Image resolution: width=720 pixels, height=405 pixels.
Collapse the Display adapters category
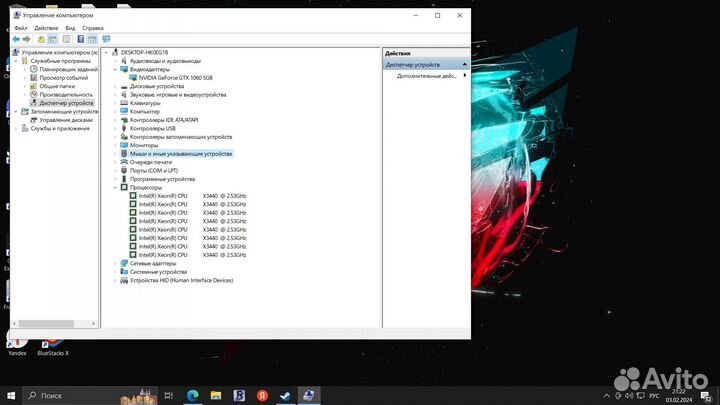[116, 69]
